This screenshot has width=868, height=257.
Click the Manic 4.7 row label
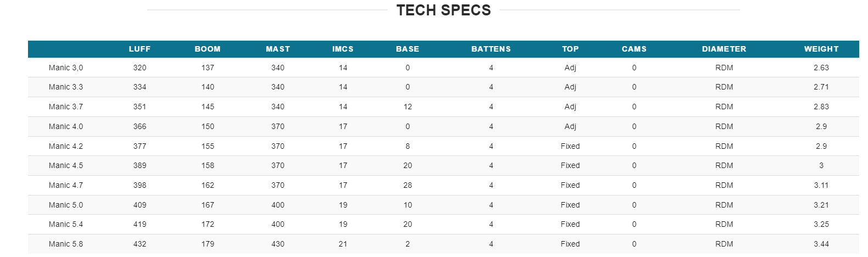pos(66,185)
